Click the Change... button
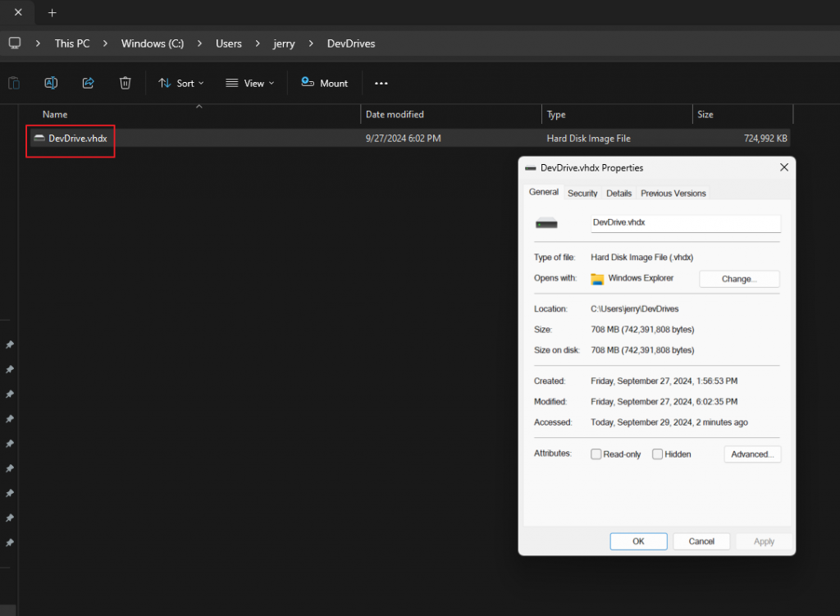Image resolution: width=840 pixels, height=616 pixels. click(x=739, y=279)
